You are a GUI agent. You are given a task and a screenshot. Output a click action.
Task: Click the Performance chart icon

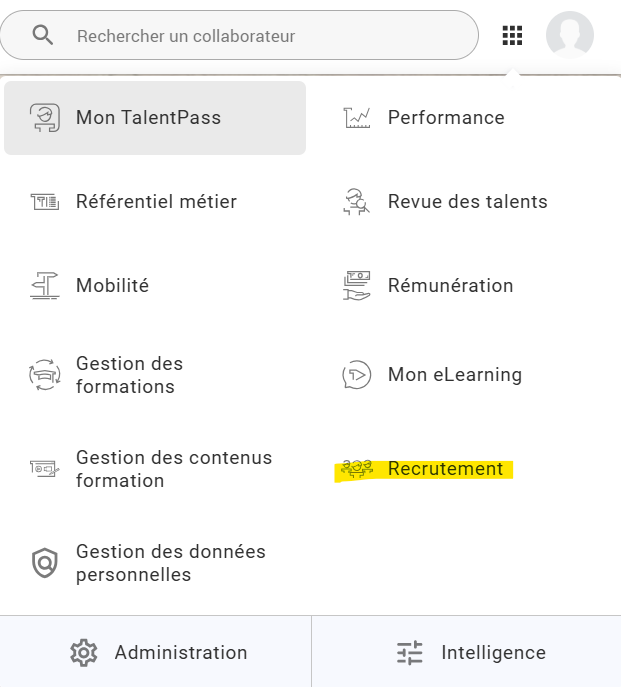pos(357,118)
